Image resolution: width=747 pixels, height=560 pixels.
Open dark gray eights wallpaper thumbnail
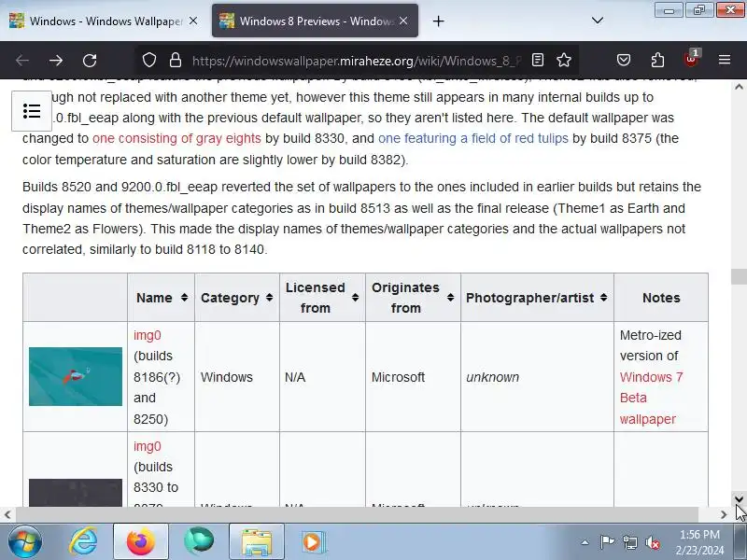[x=76, y=493]
